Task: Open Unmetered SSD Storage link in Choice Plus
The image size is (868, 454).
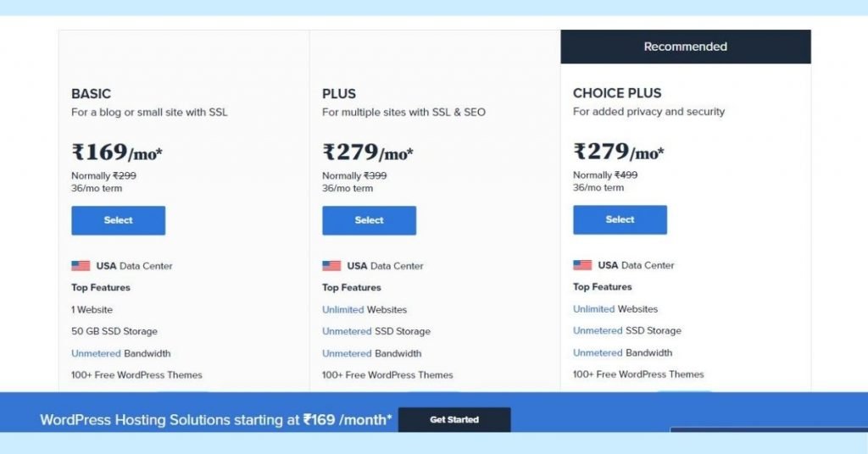Action: pyautogui.click(x=598, y=330)
